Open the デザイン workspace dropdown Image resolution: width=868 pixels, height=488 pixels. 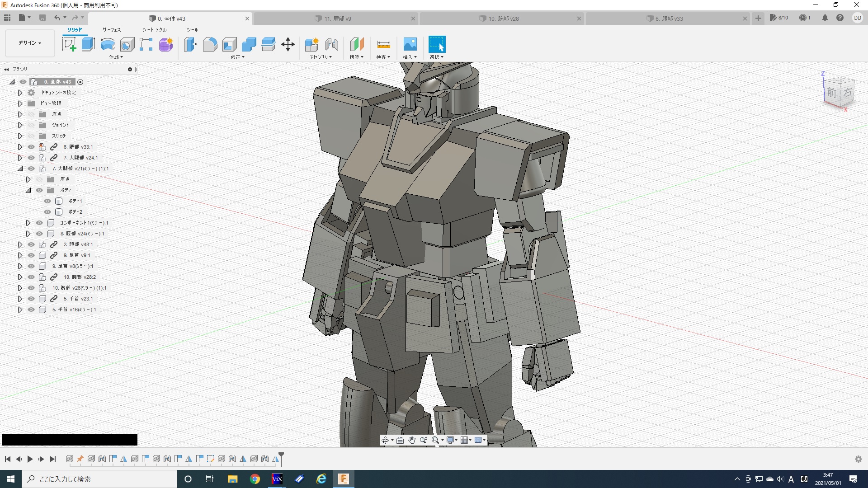[30, 43]
